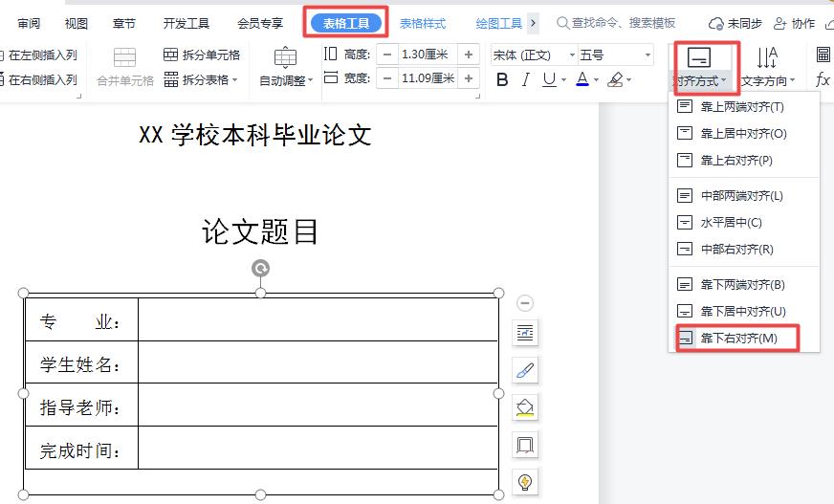Image resolution: width=834 pixels, height=504 pixels.
Task: Open the font size 五号 dropdown
Action: [x=647, y=55]
